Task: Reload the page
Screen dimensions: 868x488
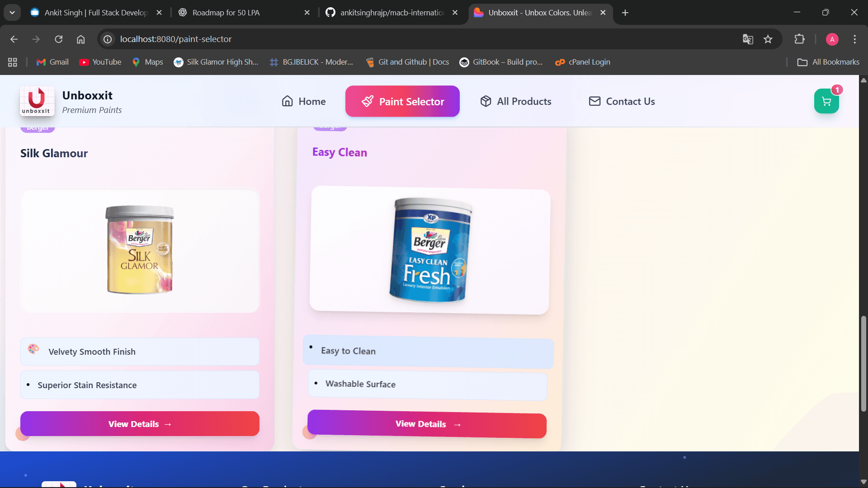Action: point(59,39)
